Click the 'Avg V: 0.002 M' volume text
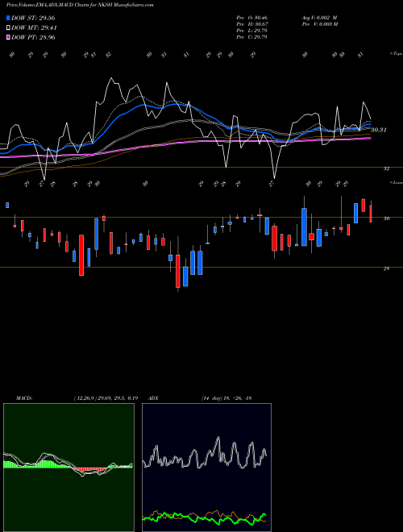The width and height of the screenshot is (403, 532). pyautogui.click(x=319, y=18)
